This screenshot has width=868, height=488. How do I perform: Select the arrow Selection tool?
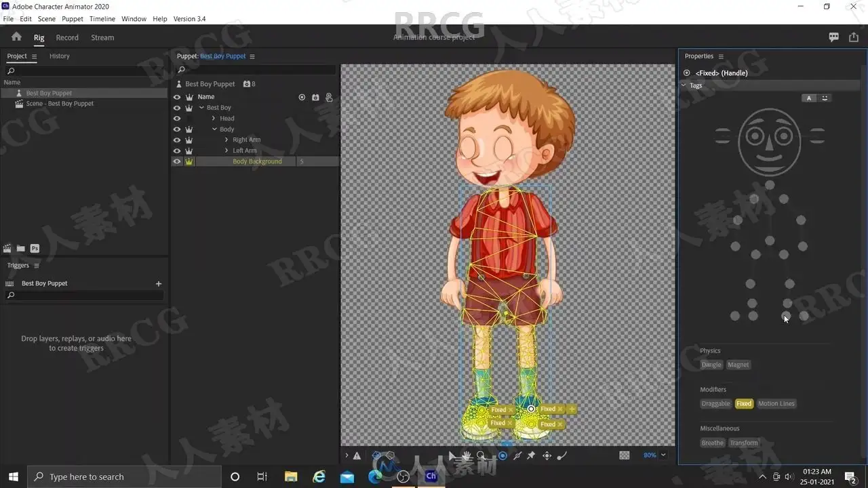452,455
